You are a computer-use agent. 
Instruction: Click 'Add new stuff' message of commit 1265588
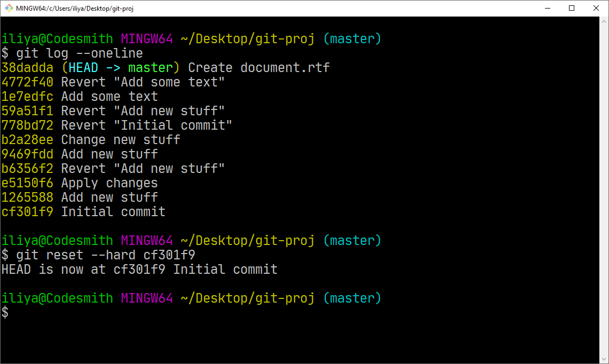pos(109,197)
